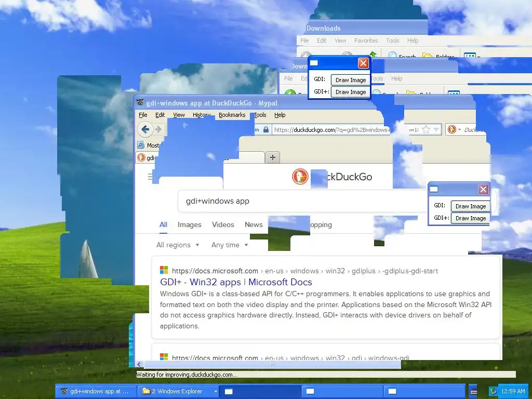Viewport: 532px width, 399px height.
Task: Open the Bookmarks menu in Mypal
Action: (232, 115)
